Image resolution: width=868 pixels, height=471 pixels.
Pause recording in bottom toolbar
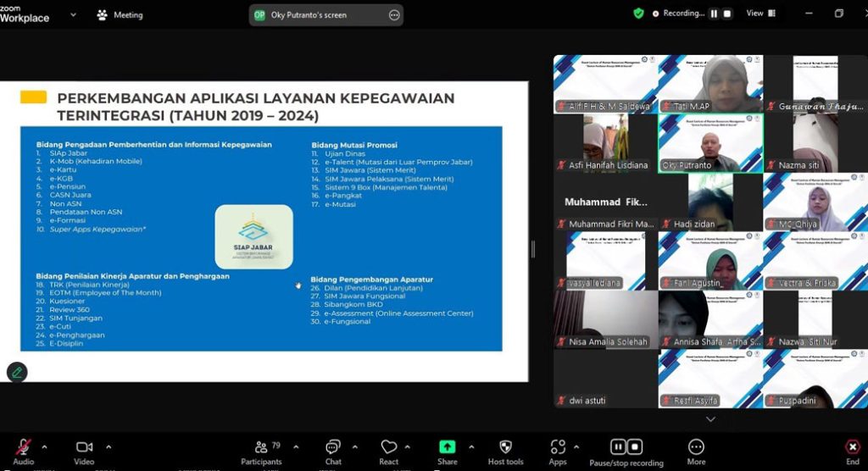pyautogui.click(x=618, y=446)
